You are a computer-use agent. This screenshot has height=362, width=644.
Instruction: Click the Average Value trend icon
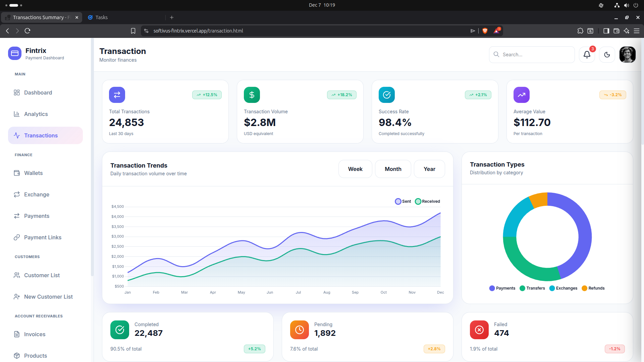click(x=521, y=95)
